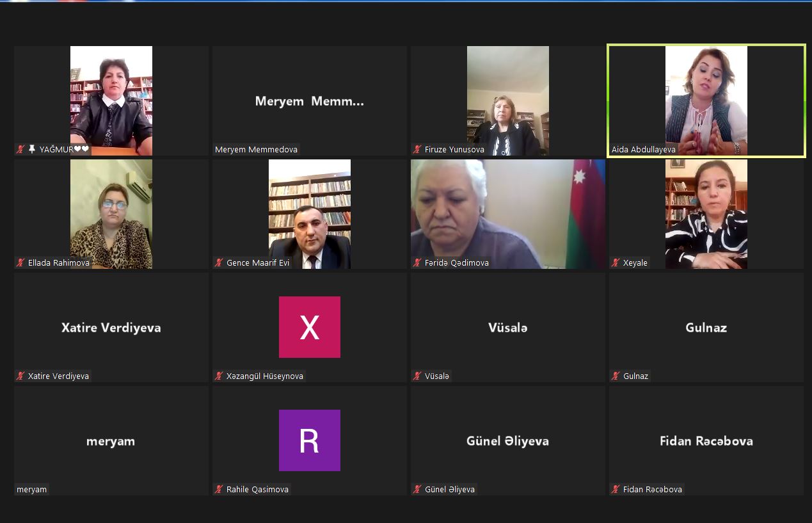Click muted microphone icon on YAĞMUR's tile
The width and height of the screenshot is (812, 523).
(21, 150)
